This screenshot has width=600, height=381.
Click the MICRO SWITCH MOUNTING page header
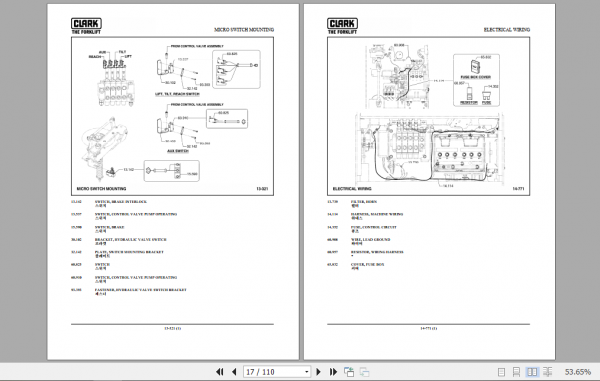click(x=244, y=29)
